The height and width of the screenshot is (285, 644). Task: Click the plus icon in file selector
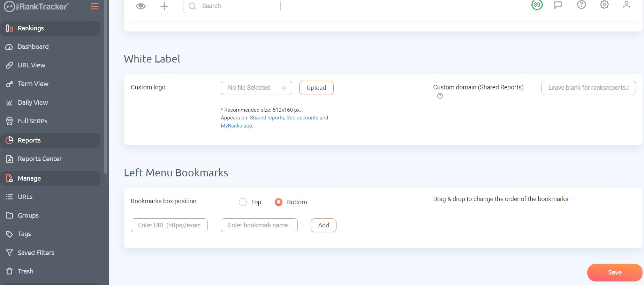click(284, 88)
